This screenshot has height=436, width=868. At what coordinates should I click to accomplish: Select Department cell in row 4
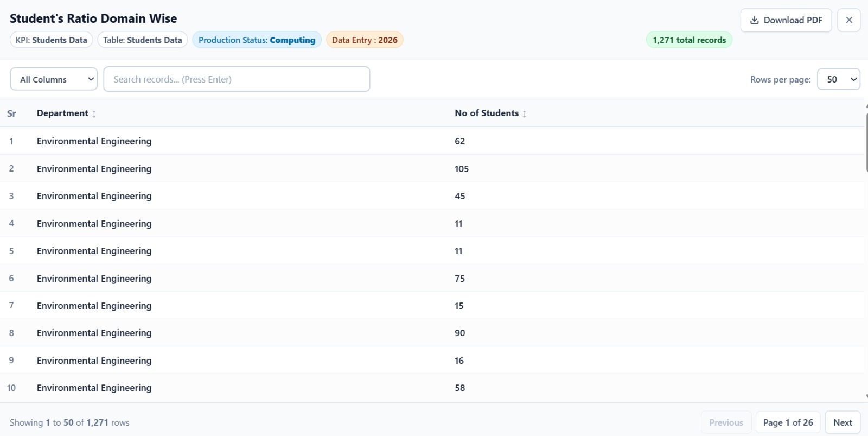(x=94, y=224)
